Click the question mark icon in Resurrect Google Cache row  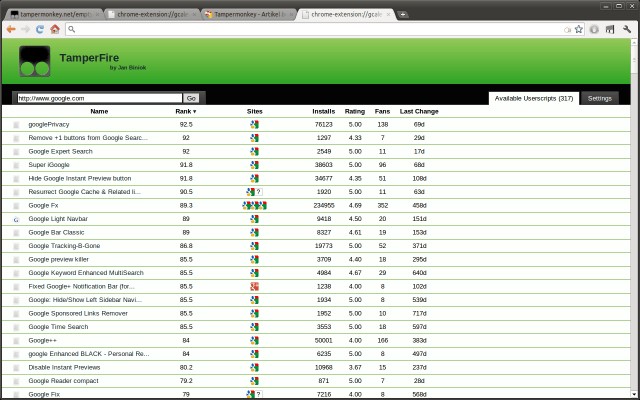259,192
